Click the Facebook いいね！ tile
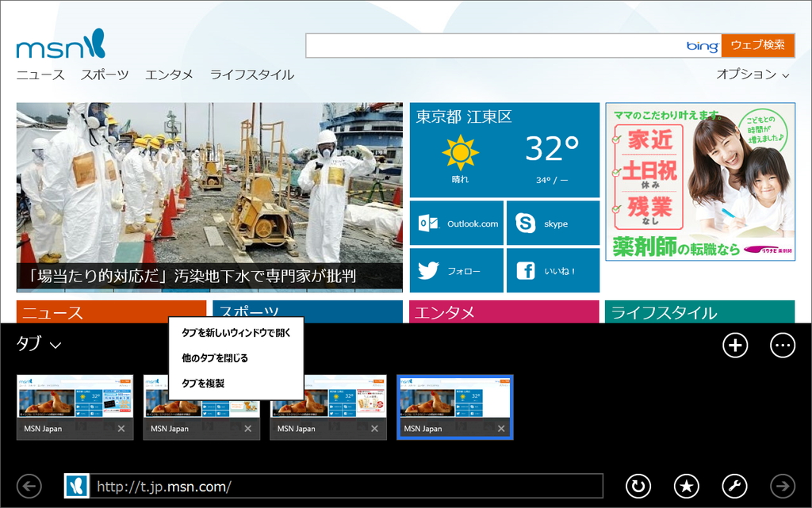This screenshot has width=812, height=508. click(553, 270)
